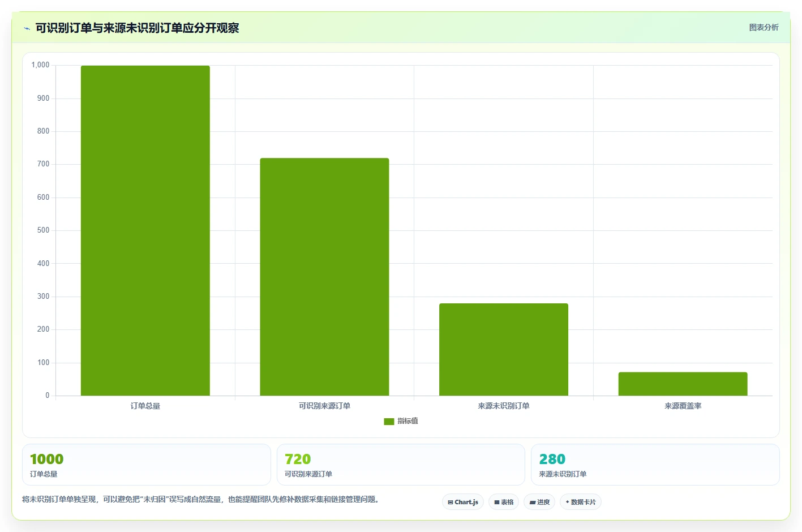Click the 来源覆盖率 bar in the chart

coord(683,384)
